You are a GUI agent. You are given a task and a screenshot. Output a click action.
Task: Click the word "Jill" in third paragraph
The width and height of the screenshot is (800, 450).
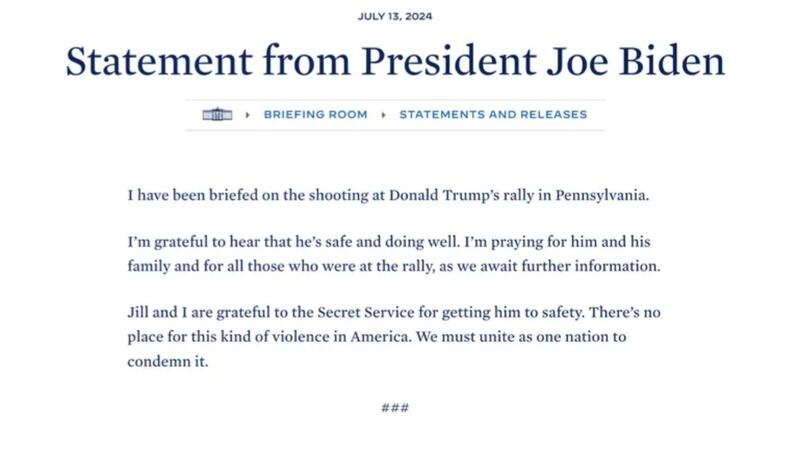(138, 312)
